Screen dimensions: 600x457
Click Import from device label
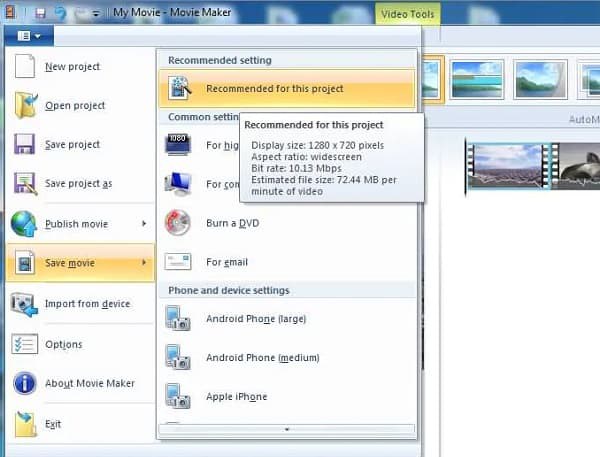(x=88, y=304)
